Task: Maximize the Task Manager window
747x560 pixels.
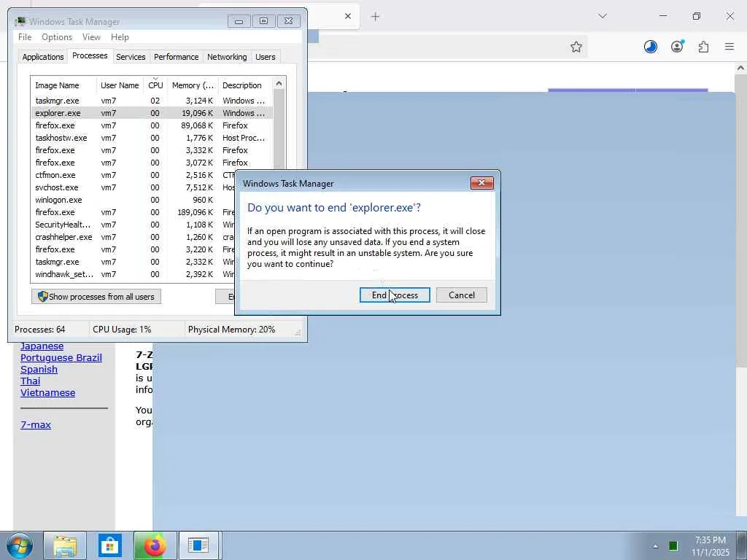Action: 263,21
